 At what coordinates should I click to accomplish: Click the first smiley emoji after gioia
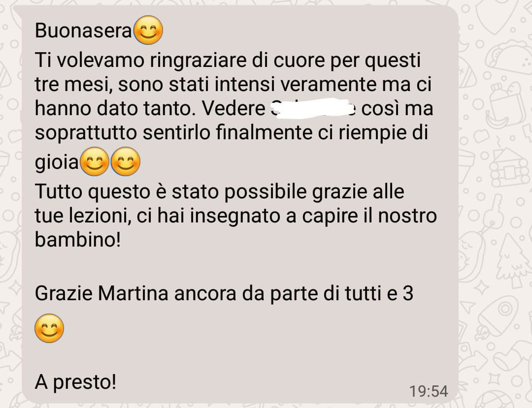click(x=95, y=161)
